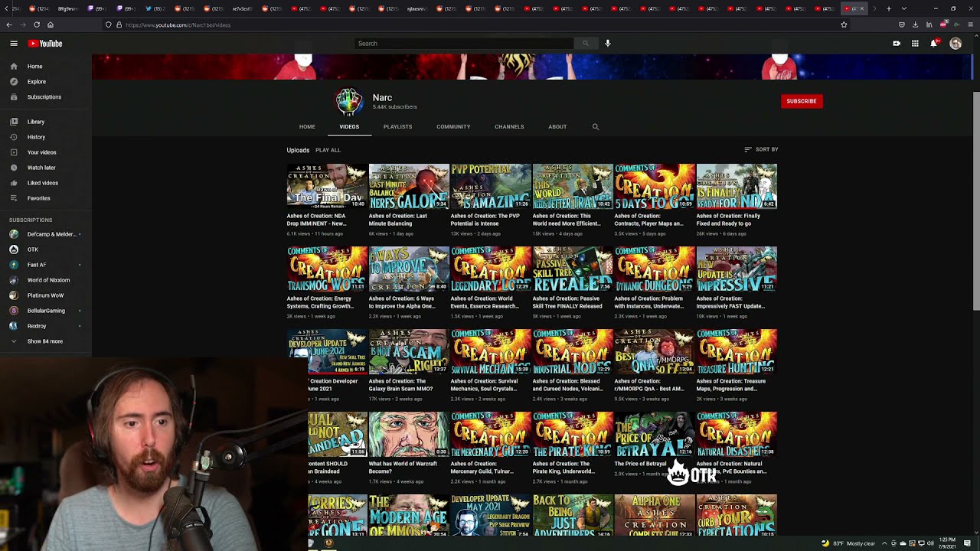Viewport: 980px width, 551px height.
Task: Open the taskbar clock and date
Action: (x=947, y=543)
